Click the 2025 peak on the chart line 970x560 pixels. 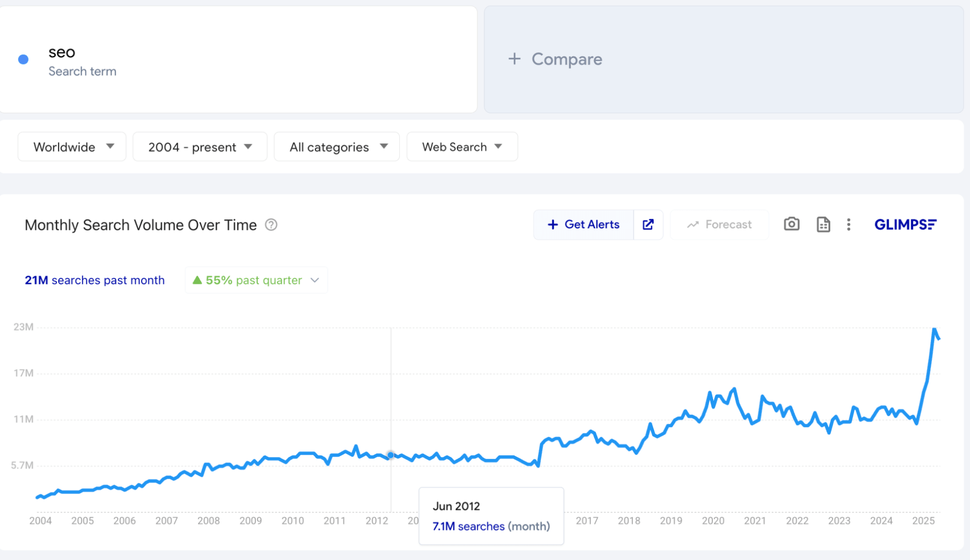(934, 329)
